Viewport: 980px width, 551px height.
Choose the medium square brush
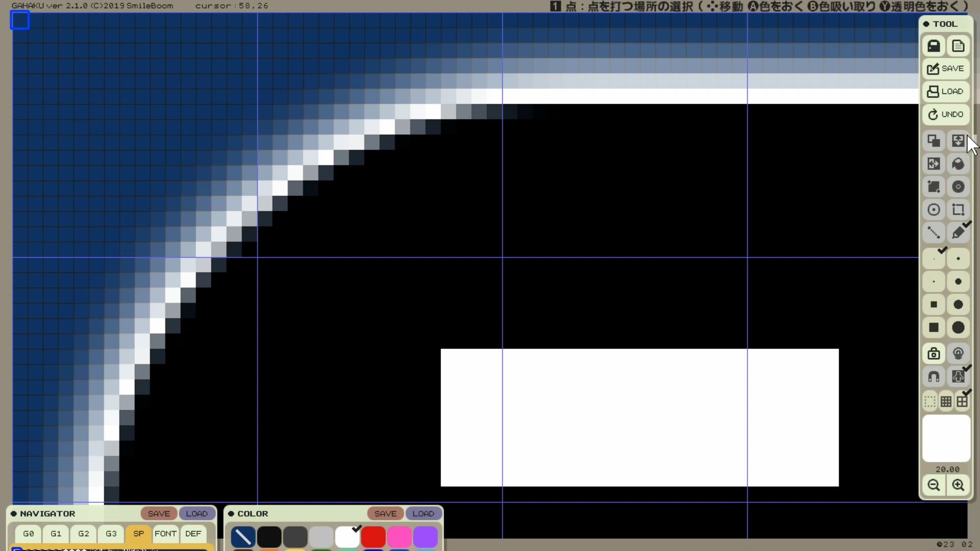coord(934,305)
